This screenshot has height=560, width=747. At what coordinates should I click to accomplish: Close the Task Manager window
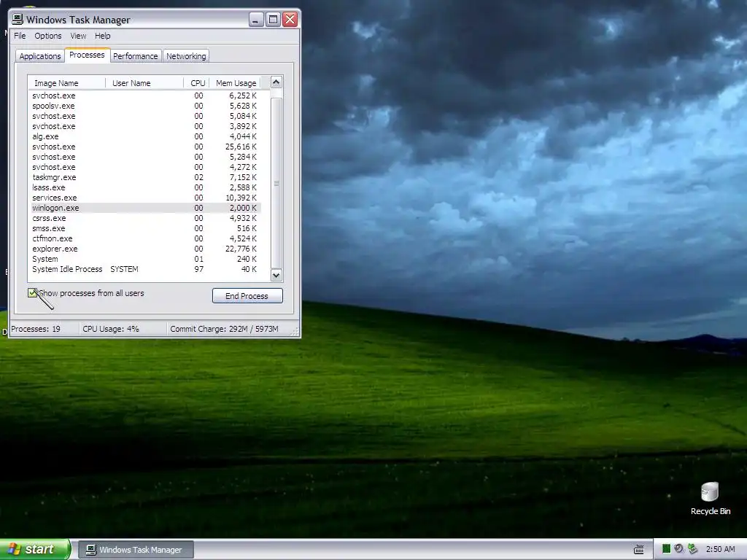point(290,20)
